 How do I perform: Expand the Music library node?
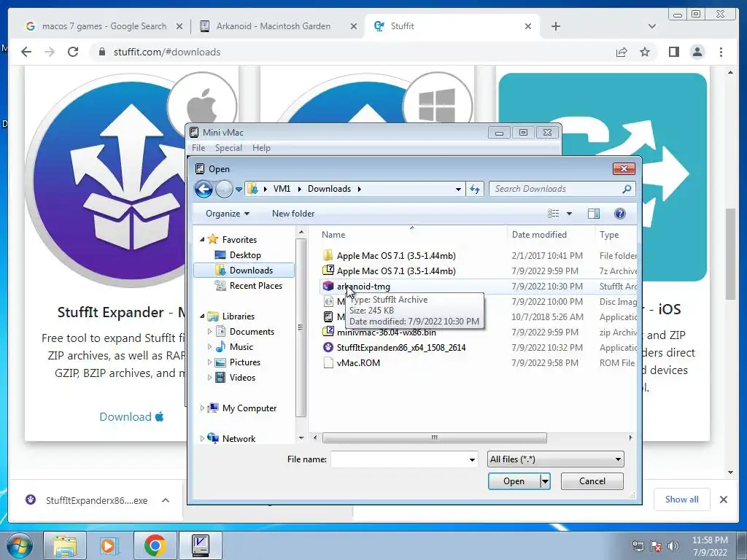tap(209, 346)
